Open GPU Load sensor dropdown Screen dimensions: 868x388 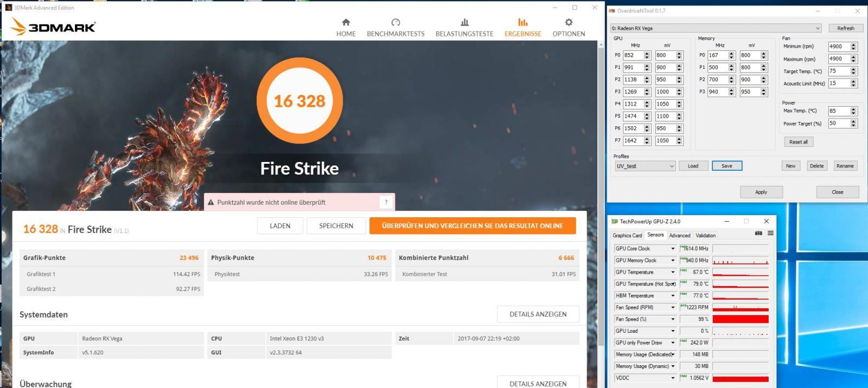[x=673, y=331]
